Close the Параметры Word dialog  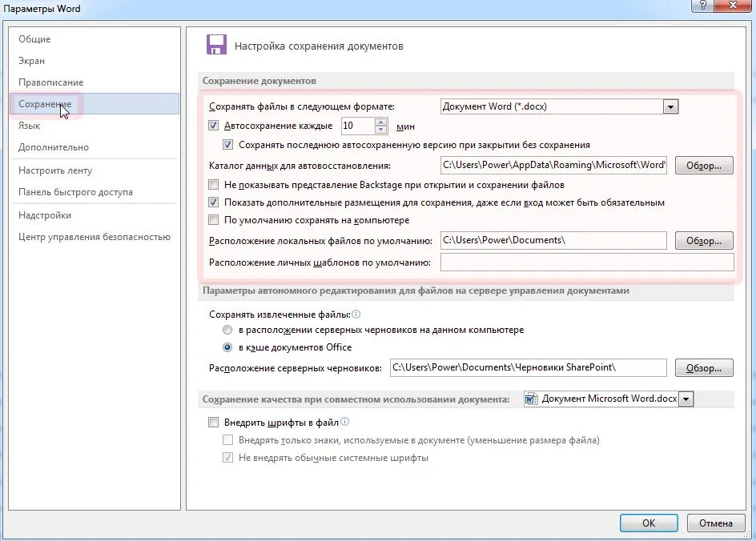[x=734, y=6]
